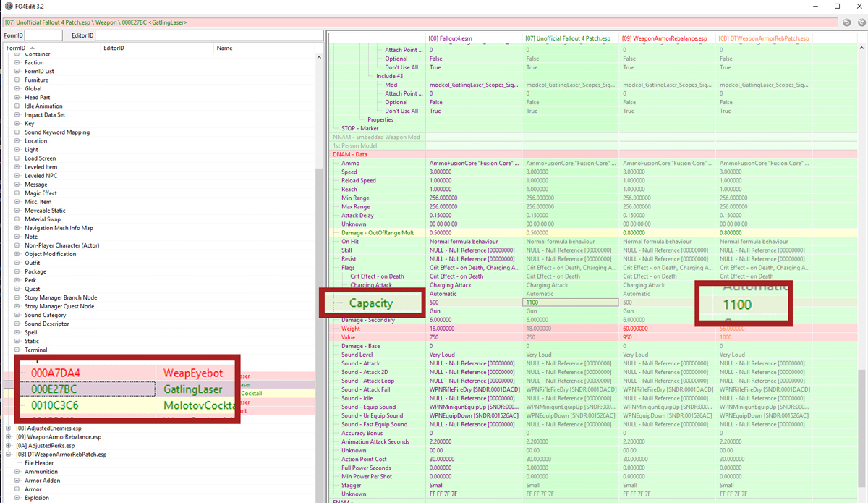Screen dimensions: 868x503
Task: Select the Sound Descriptor tree item
Action: [47, 324]
